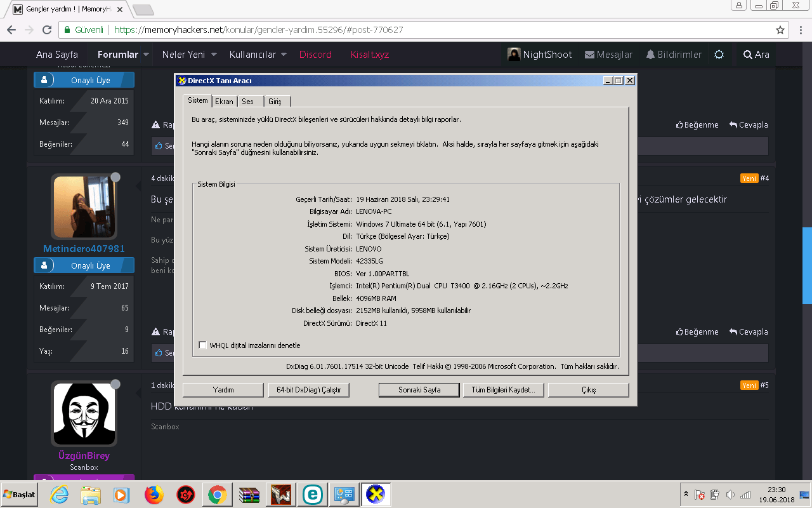This screenshot has height=508, width=812.
Task: Open Windows Media Player from taskbar
Action: [x=122, y=495]
